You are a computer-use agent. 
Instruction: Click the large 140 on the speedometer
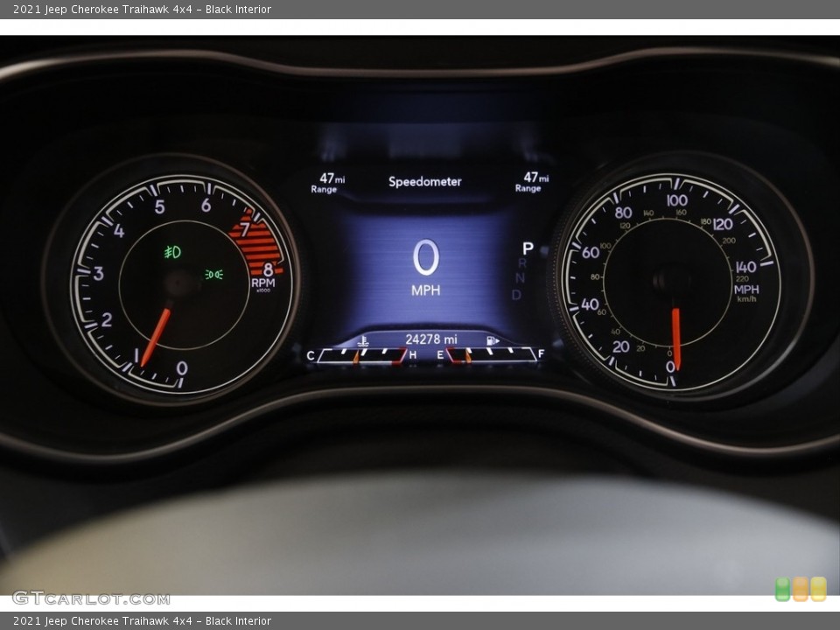[x=745, y=267]
